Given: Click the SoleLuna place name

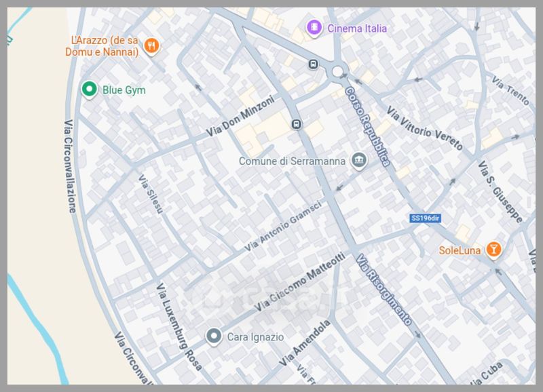Looking at the screenshot, I should (x=460, y=250).
